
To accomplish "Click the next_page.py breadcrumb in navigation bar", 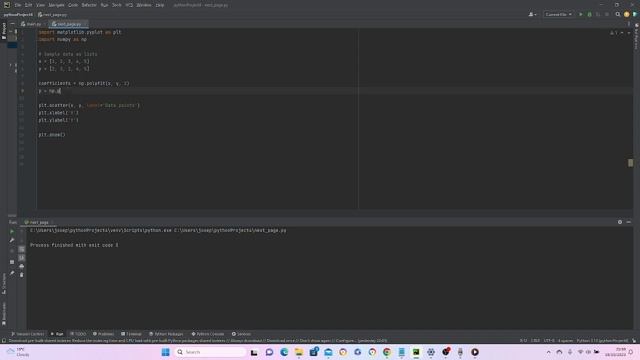I will click(52, 15).
